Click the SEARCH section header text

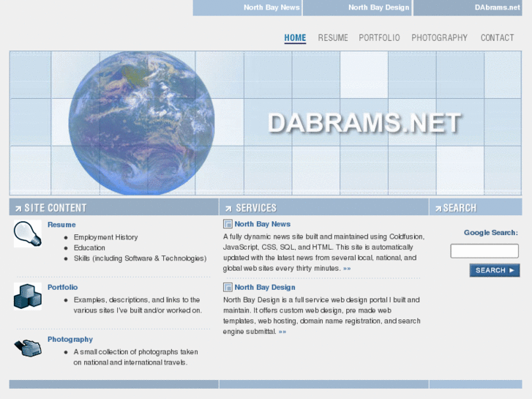460,208
